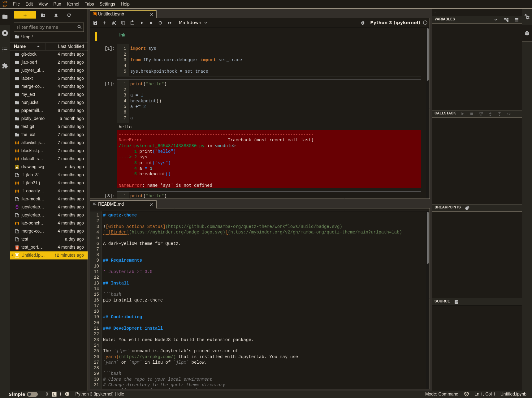Switch variables to tree view

[x=506, y=19]
